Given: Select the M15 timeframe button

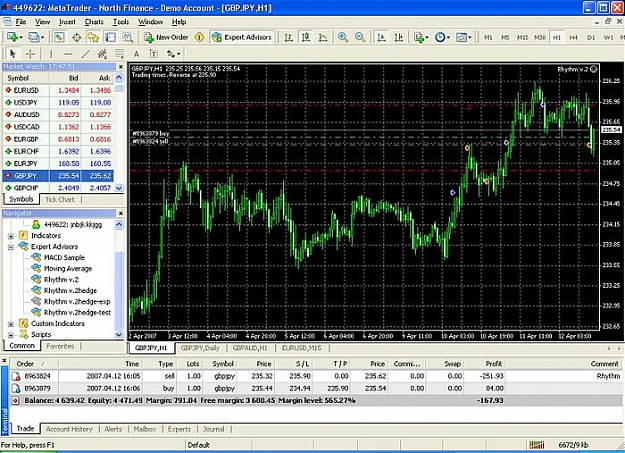Looking at the screenshot, I should (523, 37).
